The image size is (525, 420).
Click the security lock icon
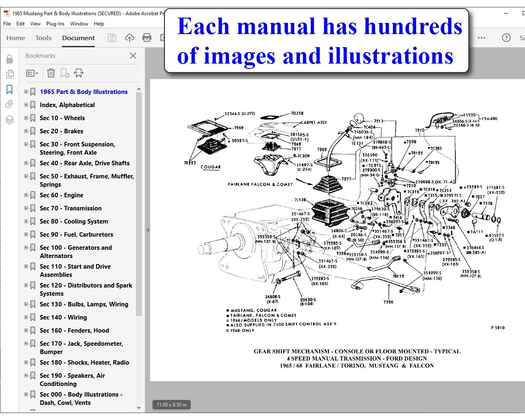point(9,59)
